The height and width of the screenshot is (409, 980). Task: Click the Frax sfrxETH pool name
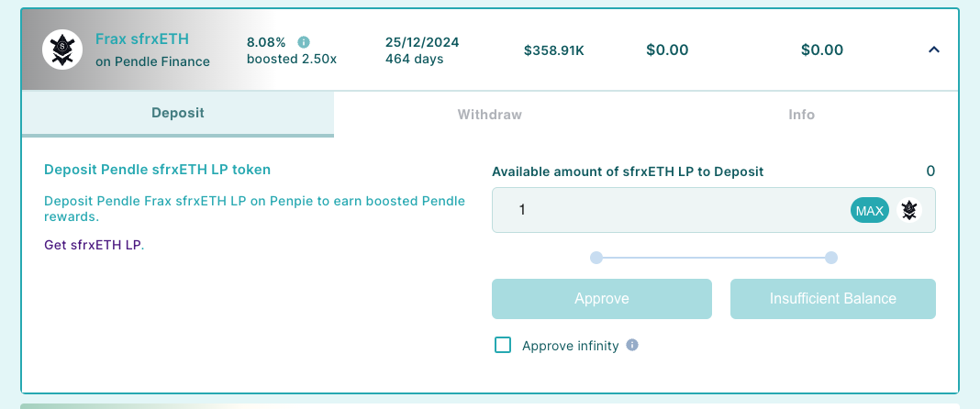coord(142,39)
